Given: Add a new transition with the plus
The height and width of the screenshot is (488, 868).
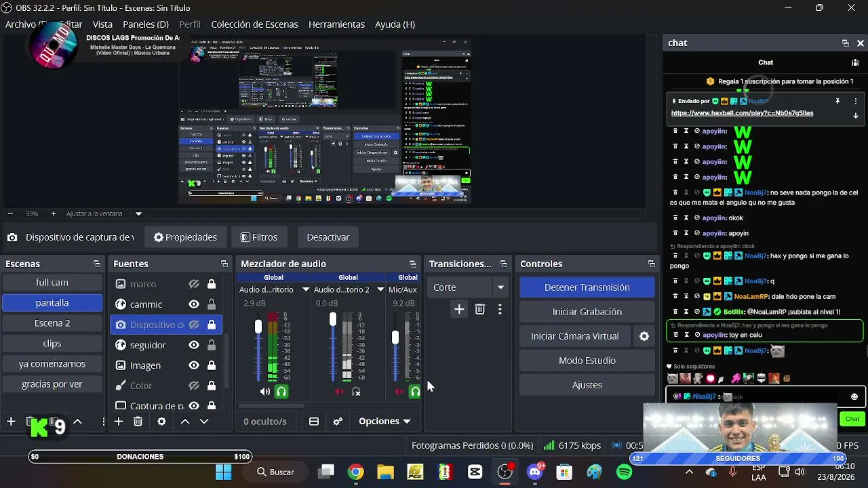Looking at the screenshot, I should click(x=459, y=309).
